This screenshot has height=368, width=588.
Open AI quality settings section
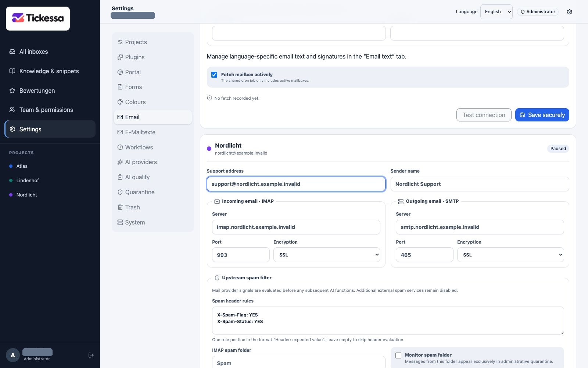point(153,177)
